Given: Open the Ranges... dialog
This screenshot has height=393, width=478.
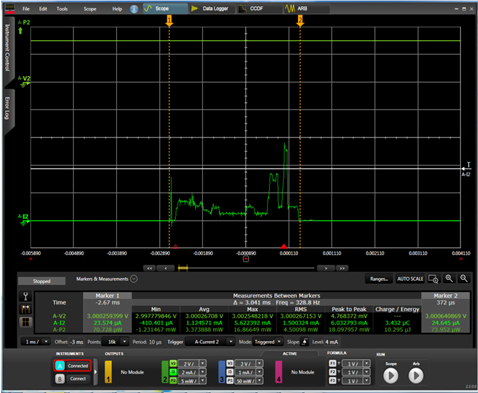Looking at the screenshot, I should pos(379,279).
